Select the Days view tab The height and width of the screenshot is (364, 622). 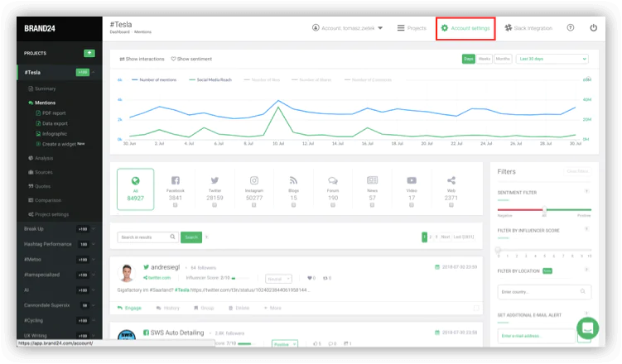tap(469, 59)
